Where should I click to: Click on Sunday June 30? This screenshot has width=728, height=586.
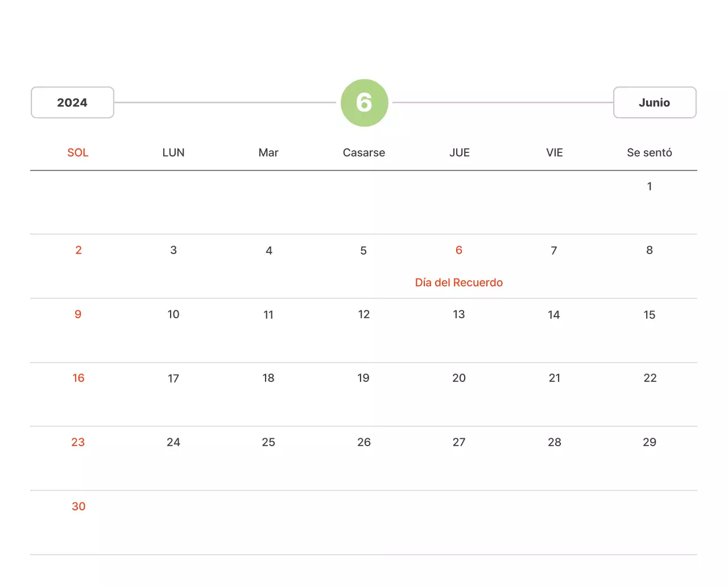(x=78, y=506)
